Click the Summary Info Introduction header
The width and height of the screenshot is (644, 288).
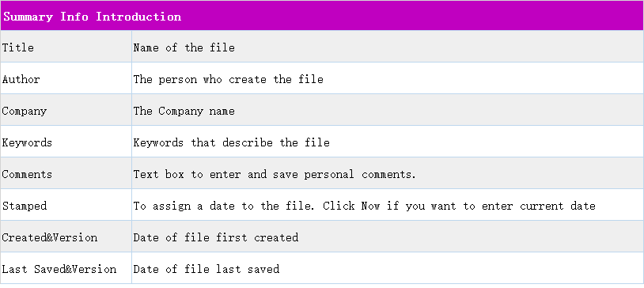pyautogui.click(x=322, y=15)
